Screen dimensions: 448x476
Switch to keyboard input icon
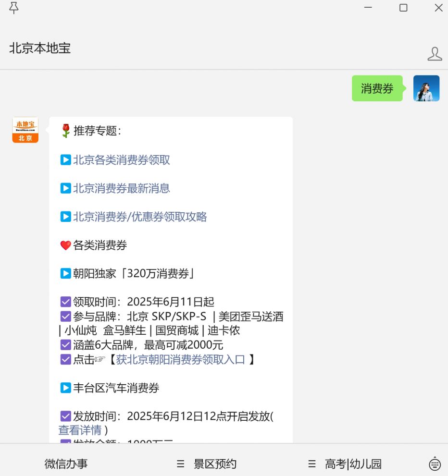pyautogui.click(x=435, y=464)
